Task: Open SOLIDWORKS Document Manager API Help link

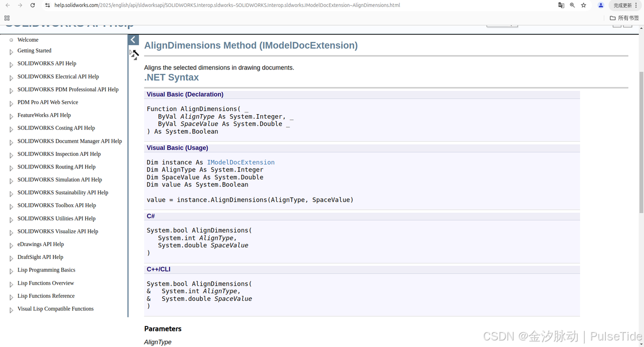Action: [70, 141]
